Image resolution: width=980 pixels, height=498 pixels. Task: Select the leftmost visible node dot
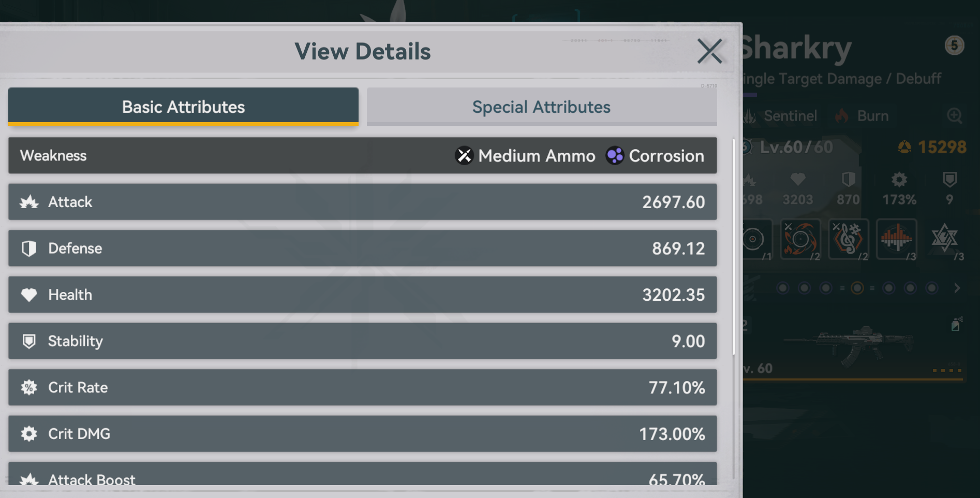coord(783,288)
